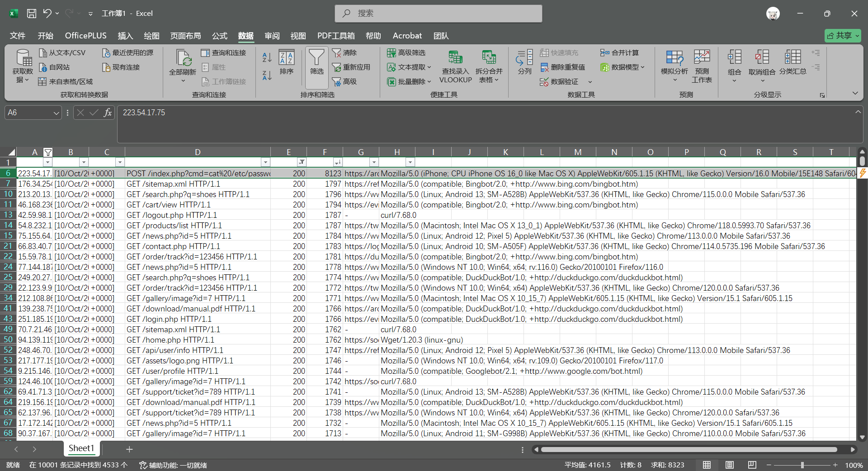This screenshot has height=471, width=868.
Task: Enable normal grid view in status bar
Action: point(708,465)
